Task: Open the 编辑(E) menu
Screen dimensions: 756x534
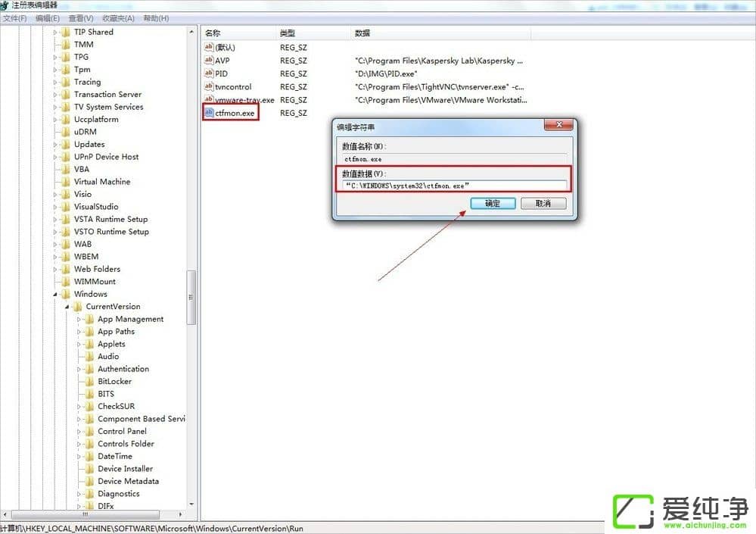Action: (x=48, y=18)
